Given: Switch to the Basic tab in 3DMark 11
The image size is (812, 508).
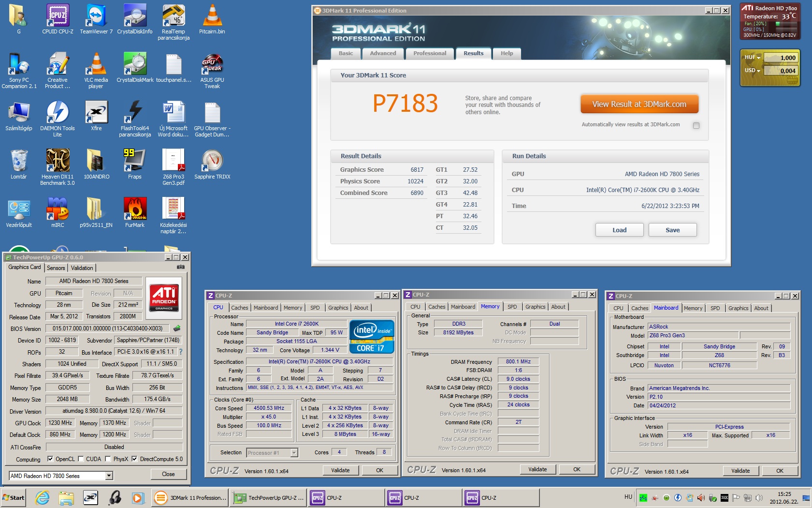Looking at the screenshot, I should click(x=346, y=54).
